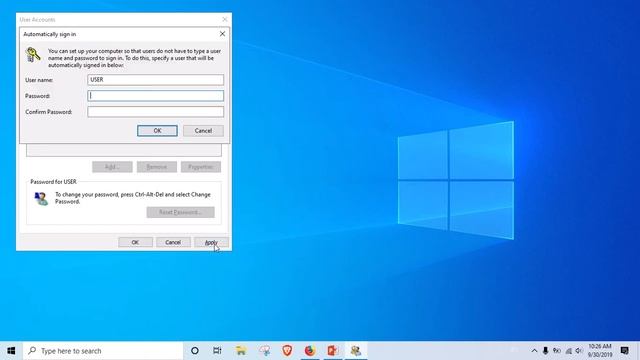
Task: Click the Properties button in User Accounts
Action: pyautogui.click(x=201, y=167)
